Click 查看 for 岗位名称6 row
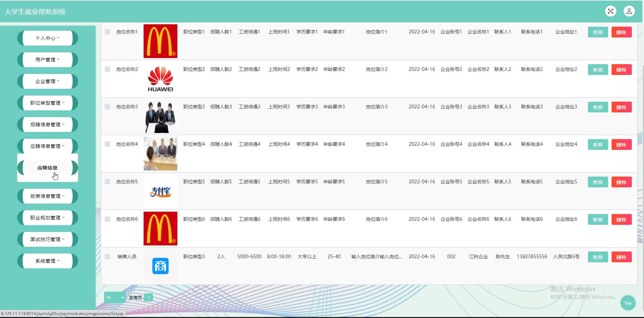644x318 pixels. click(598, 219)
